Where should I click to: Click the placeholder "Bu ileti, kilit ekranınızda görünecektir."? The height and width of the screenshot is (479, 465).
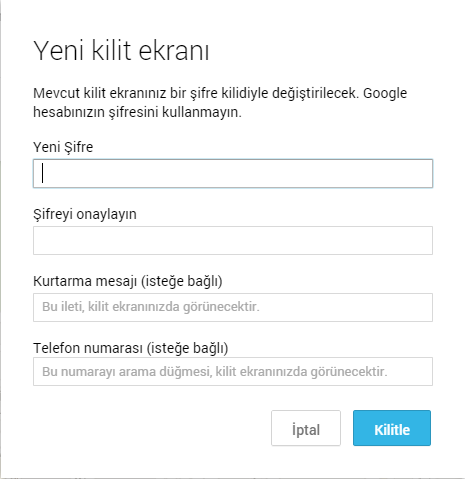click(151, 307)
